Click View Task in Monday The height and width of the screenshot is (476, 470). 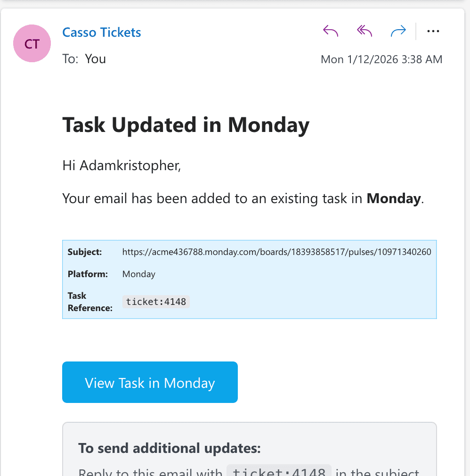coord(149,382)
